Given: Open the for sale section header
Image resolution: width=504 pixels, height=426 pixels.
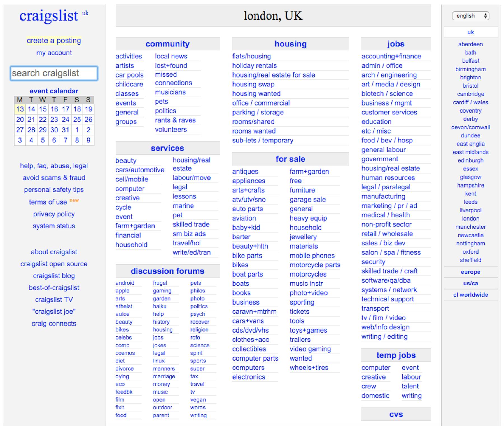Looking at the screenshot, I should point(290,159).
